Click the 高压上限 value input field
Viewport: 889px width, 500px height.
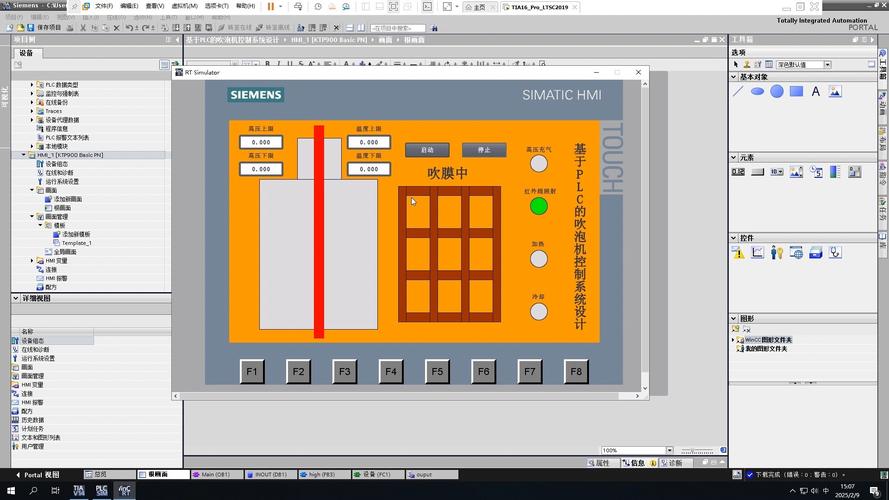pos(261,142)
